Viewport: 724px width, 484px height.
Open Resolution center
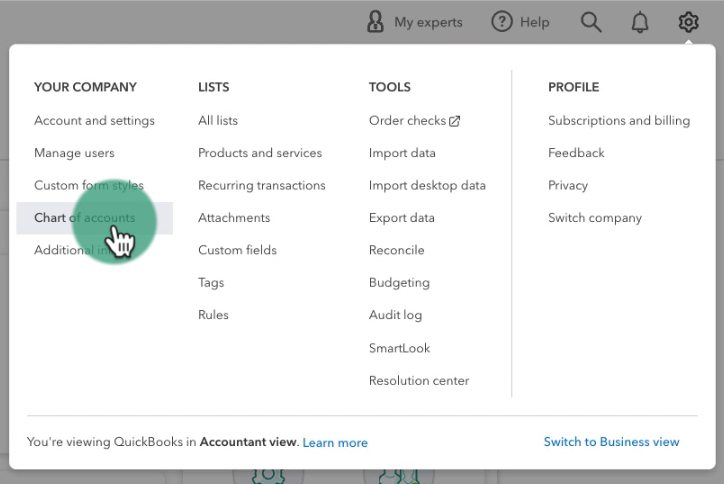click(x=419, y=381)
